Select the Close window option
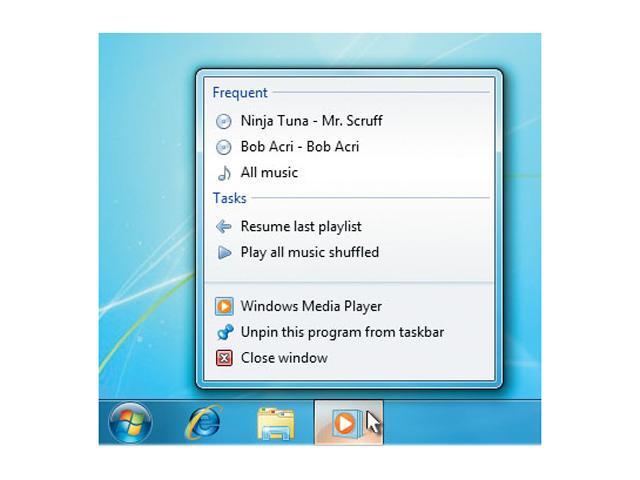The height and width of the screenshot is (480, 640). pos(284,358)
